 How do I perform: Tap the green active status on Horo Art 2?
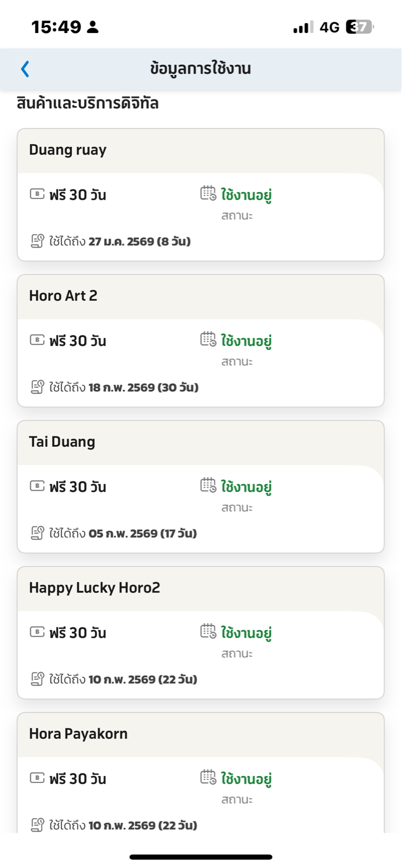point(246,341)
